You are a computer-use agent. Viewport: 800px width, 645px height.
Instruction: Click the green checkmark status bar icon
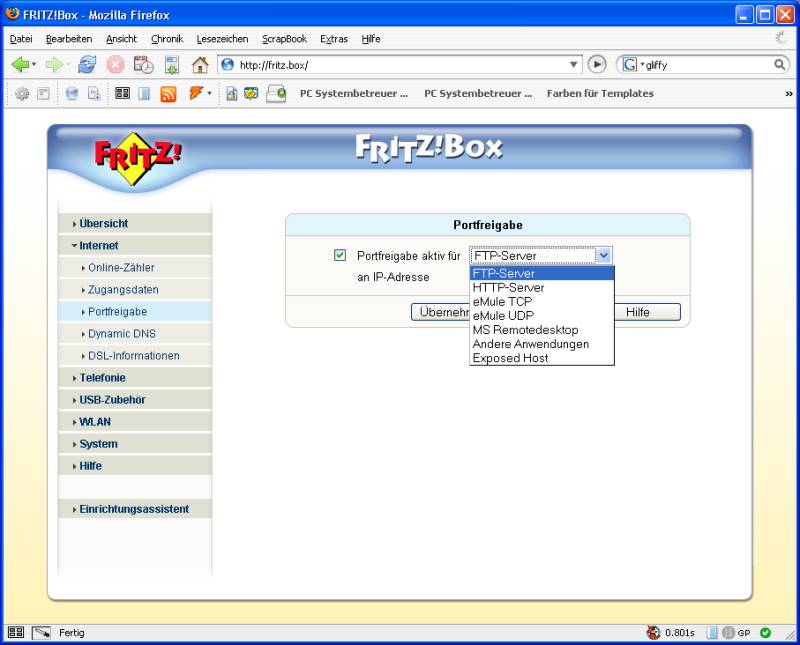pos(765,633)
